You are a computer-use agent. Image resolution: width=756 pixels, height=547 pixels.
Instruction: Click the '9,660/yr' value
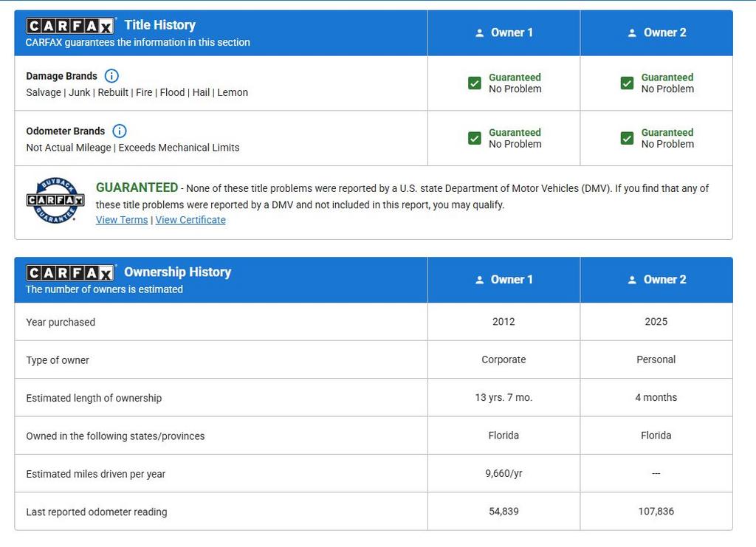504,473
